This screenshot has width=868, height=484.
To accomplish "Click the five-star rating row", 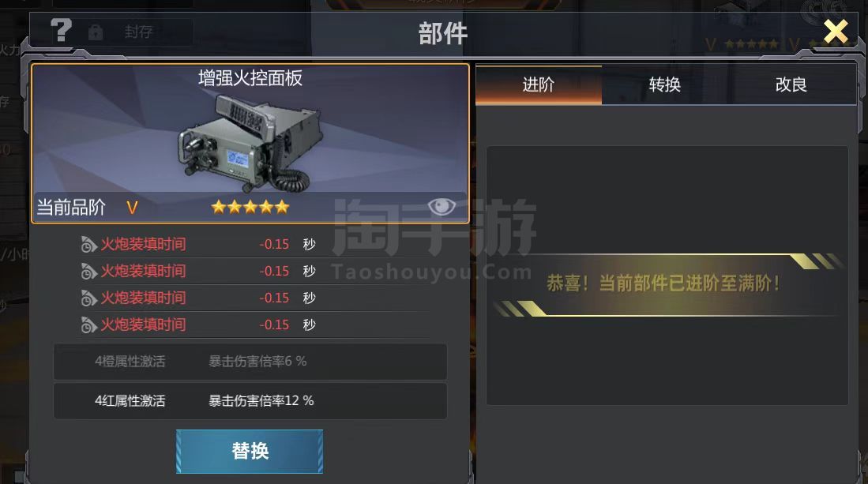I will tap(250, 208).
